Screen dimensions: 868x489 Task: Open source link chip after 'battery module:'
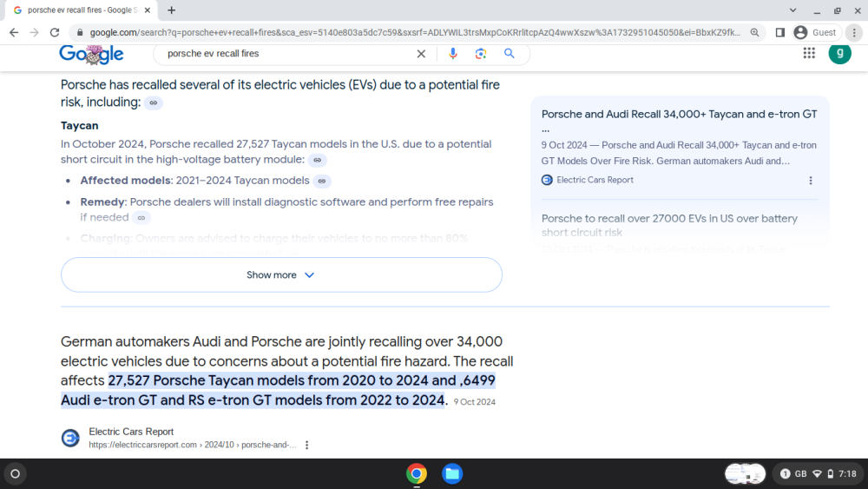[x=317, y=160]
